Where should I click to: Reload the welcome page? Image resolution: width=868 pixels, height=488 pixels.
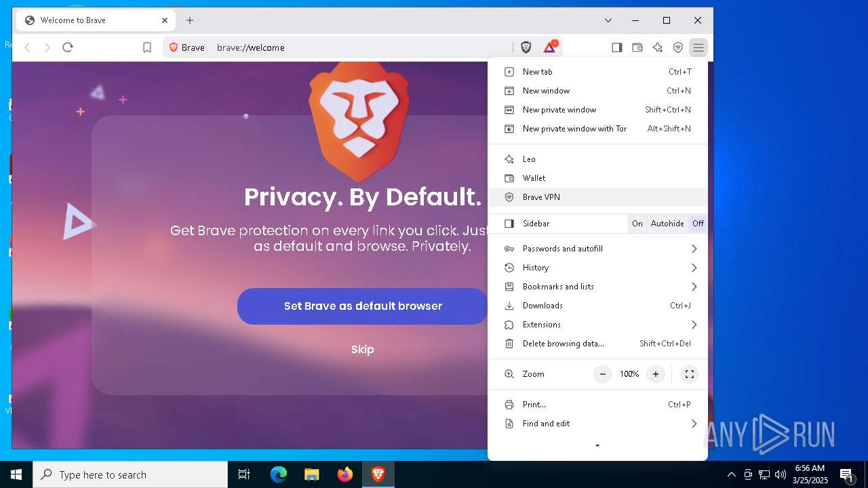67,47
